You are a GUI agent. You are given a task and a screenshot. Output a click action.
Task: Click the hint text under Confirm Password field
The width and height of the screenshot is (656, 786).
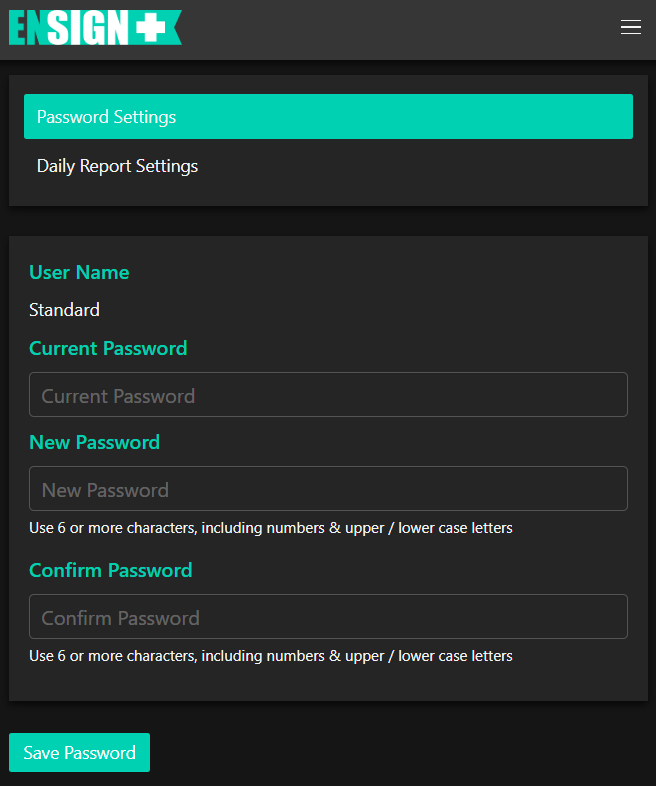pyautogui.click(x=270, y=657)
